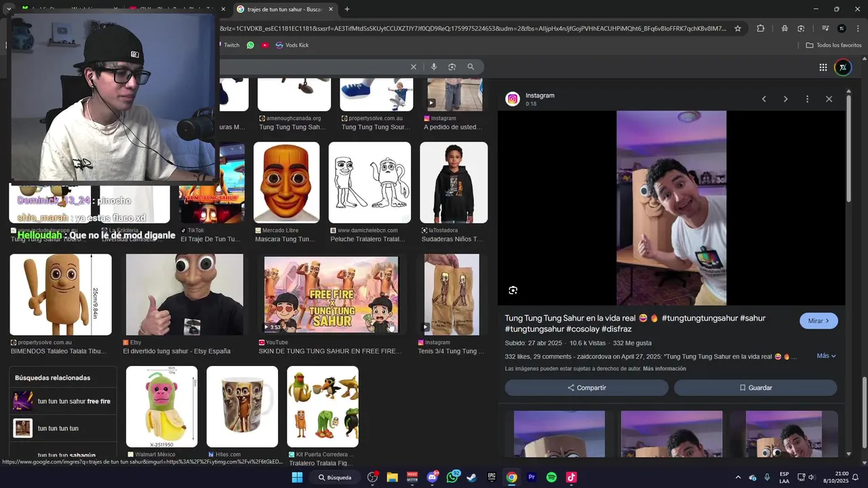The image size is (868, 488).
Task: Open Kit Puerta Corredera figures thumbnail
Action: (x=323, y=407)
